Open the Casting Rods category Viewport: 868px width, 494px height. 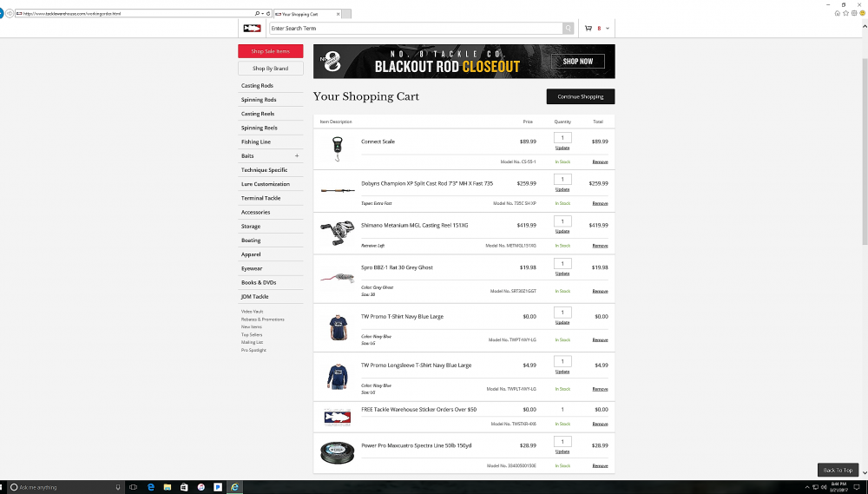point(257,85)
